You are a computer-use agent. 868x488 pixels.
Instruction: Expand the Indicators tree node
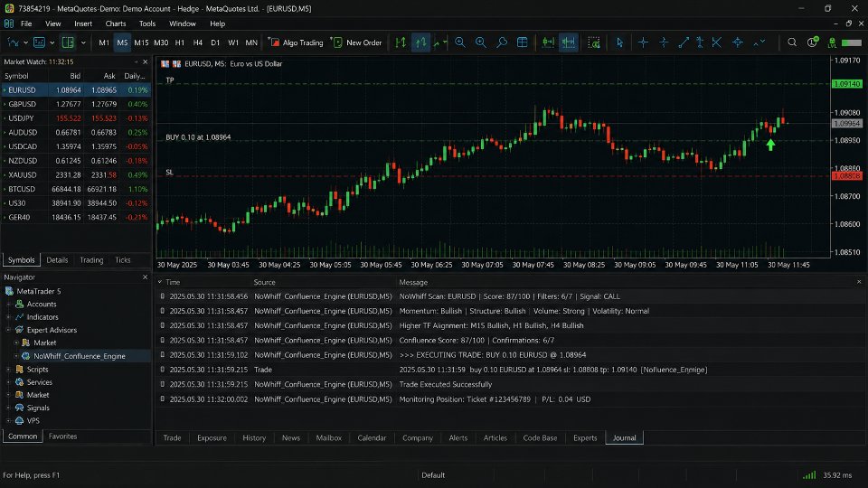pyautogui.click(x=8, y=317)
